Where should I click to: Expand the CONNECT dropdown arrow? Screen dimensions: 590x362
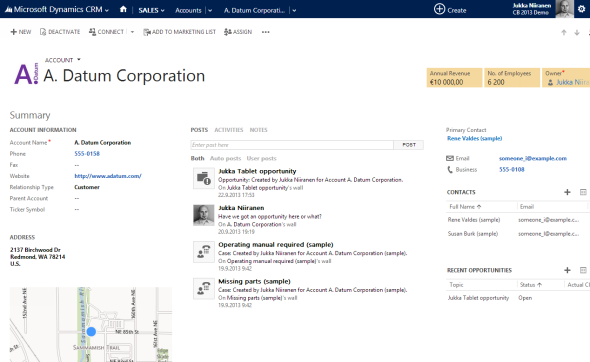(x=132, y=32)
